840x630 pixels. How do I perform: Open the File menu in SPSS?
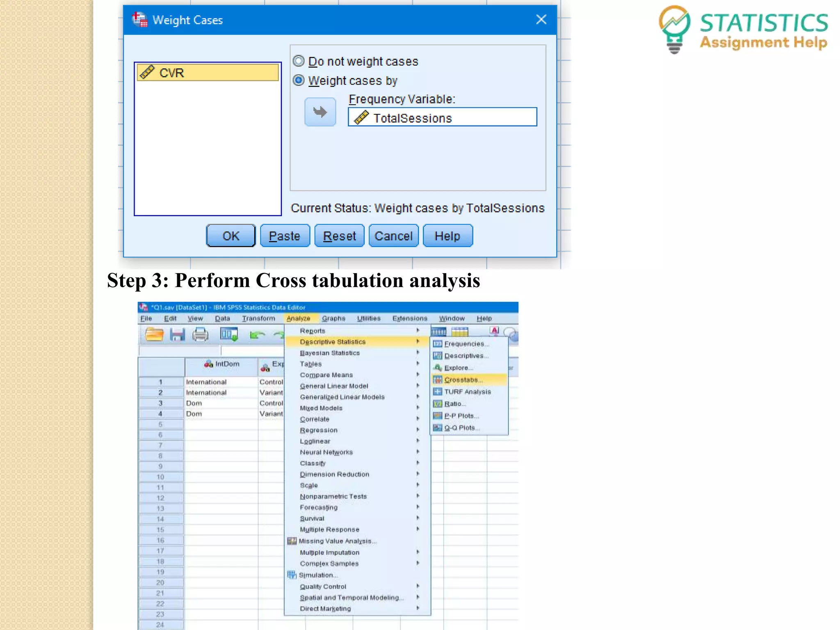pyautogui.click(x=146, y=318)
